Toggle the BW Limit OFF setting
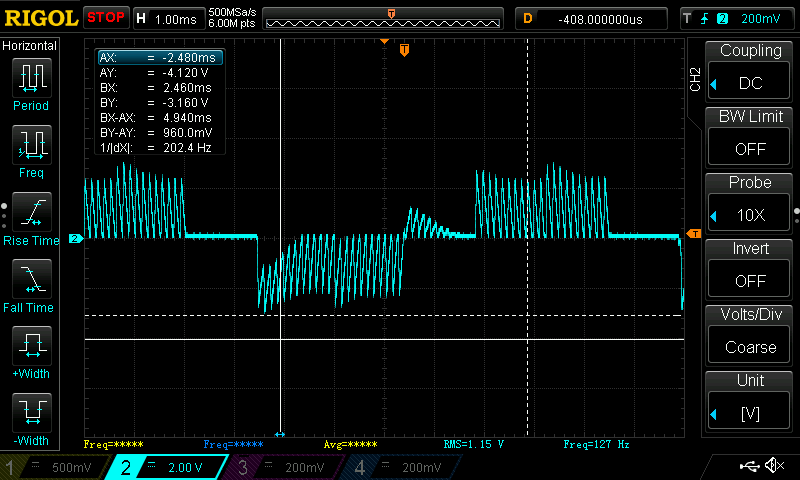This screenshot has width=800, height=480. pos(750,133)
